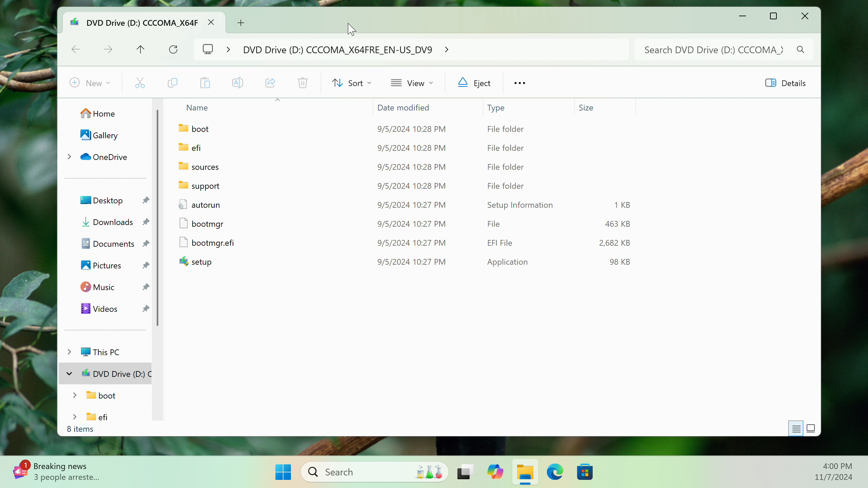Go up one folder level arrow

coord(140,50)
